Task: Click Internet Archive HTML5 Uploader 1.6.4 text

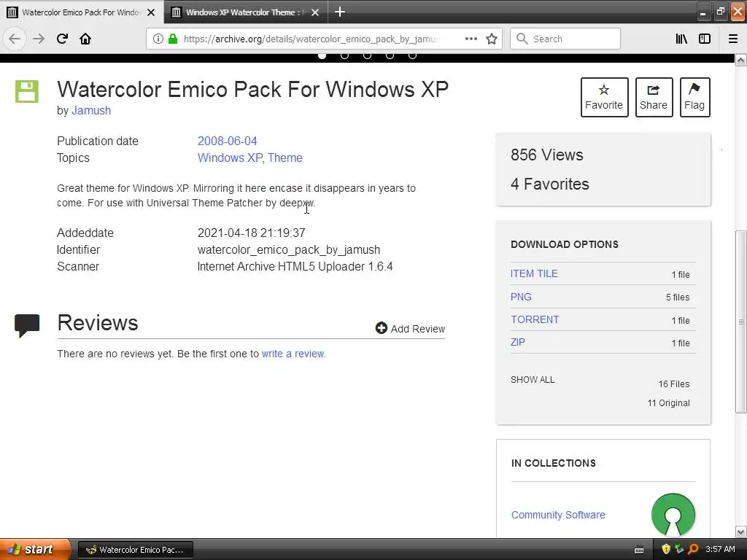Action: pos(295,266)
